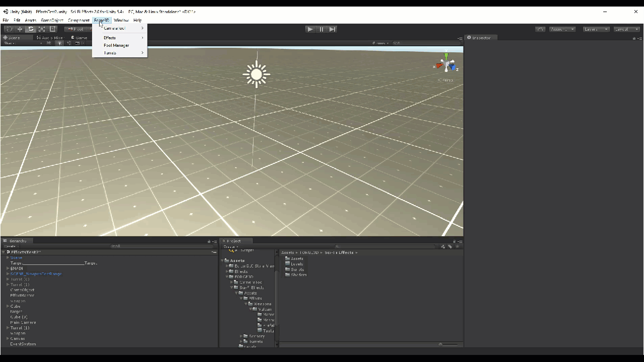This screenshot has width=644, height=362.
Task: Open the Hierarchy Create dropdown
Action: pos(11,246)
